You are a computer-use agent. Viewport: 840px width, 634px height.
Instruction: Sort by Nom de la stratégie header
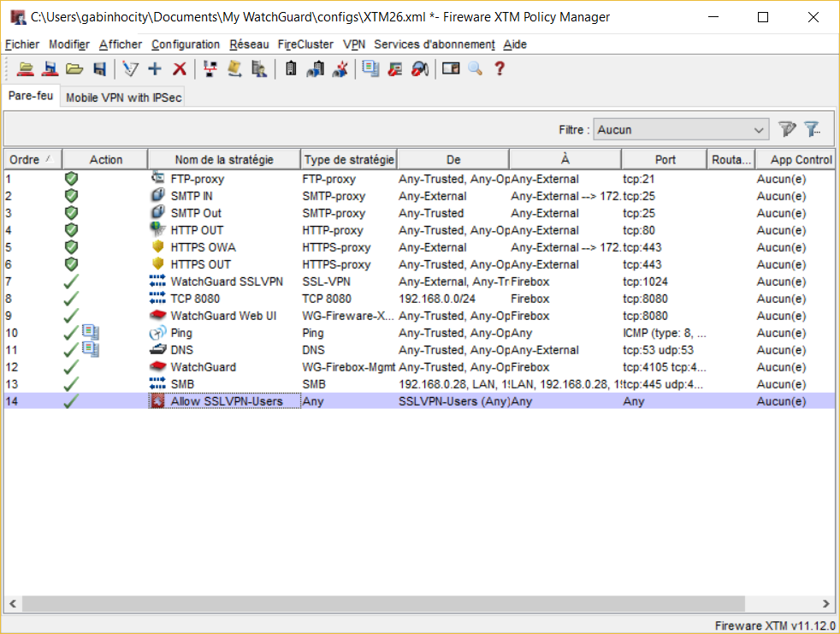pos(224,160)
